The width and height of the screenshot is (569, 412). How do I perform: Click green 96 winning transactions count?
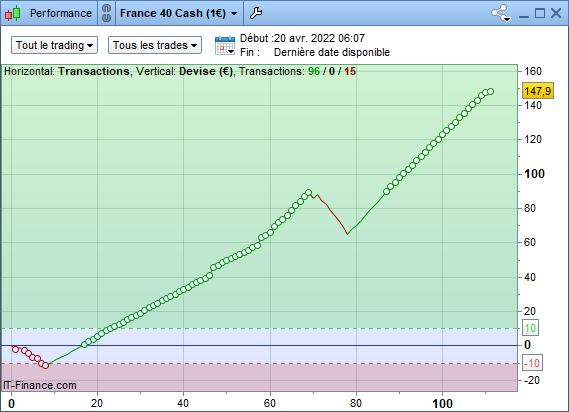point(314,71)
